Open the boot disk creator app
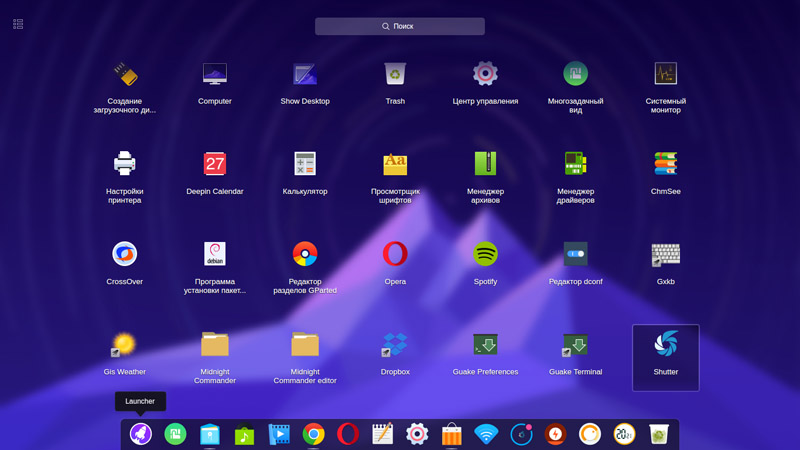Viewport: 800px width, 450px height. (x=124, y=74)
